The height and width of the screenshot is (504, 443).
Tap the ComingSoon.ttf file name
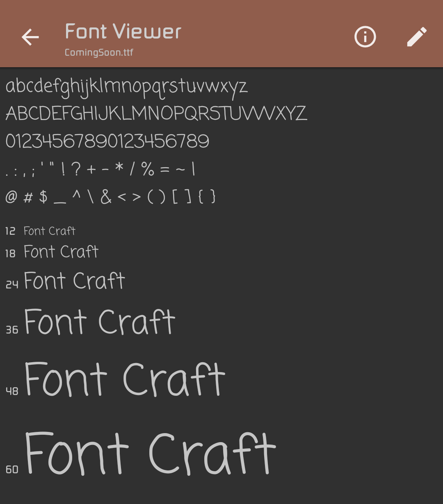point(99,52)
